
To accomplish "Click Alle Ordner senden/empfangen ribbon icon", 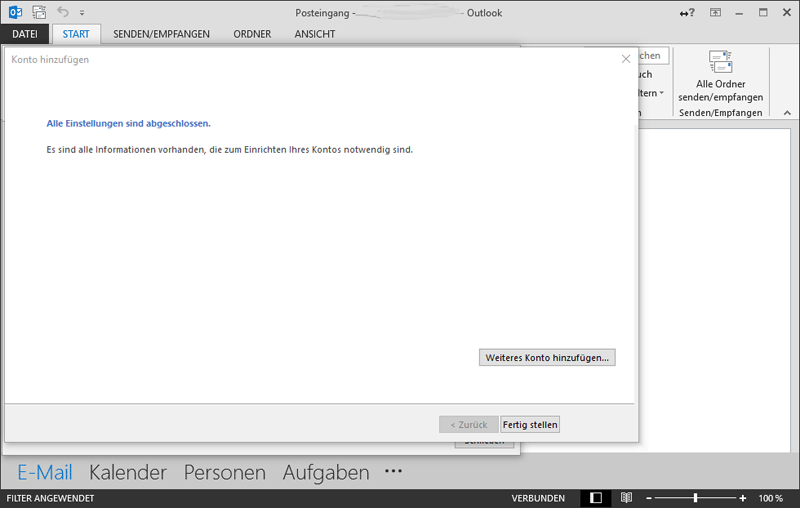I will (x=720, y=63).
